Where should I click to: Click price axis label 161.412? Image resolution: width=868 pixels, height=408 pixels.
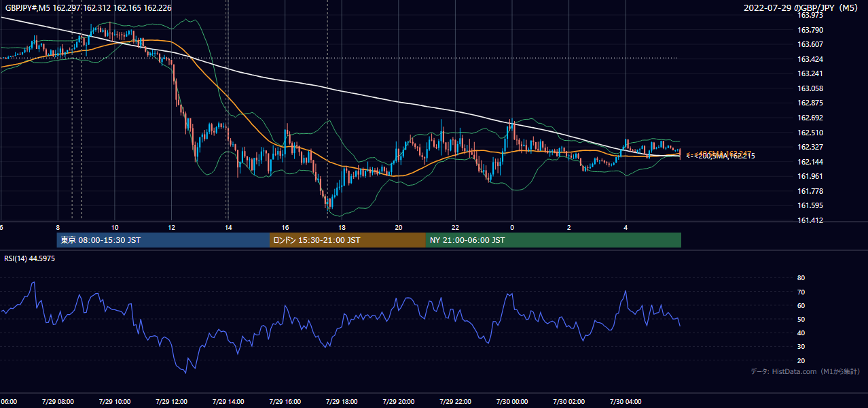point(810,220)
